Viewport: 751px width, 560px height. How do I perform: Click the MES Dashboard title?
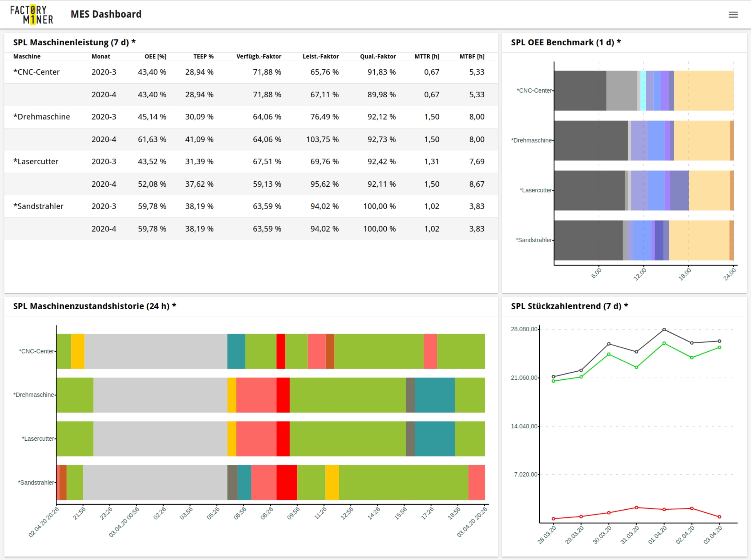106,14
